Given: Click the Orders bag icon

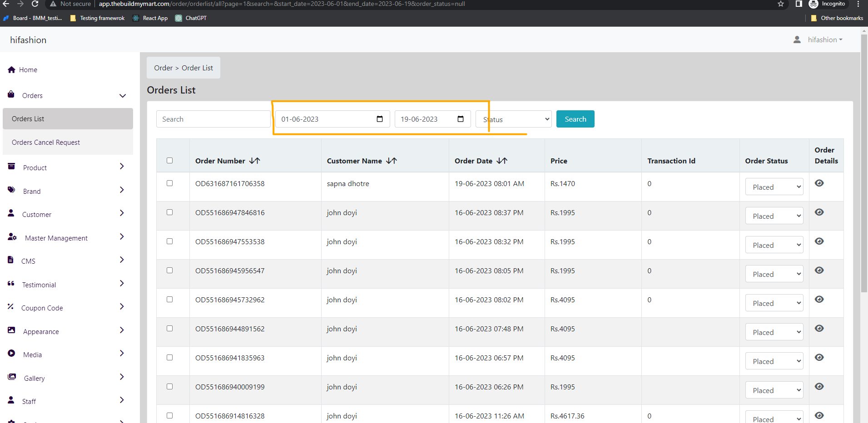Looking at the screenshot, I should pos(11,94).
